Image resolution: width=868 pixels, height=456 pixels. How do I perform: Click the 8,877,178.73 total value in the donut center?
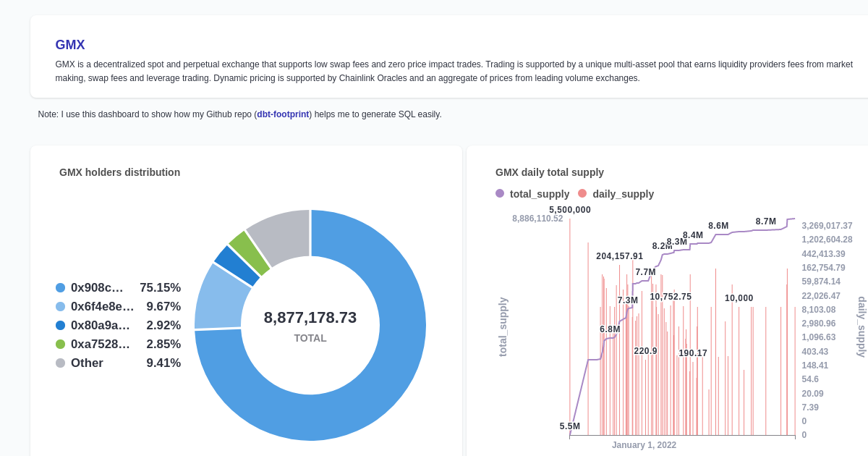point(310,317)
